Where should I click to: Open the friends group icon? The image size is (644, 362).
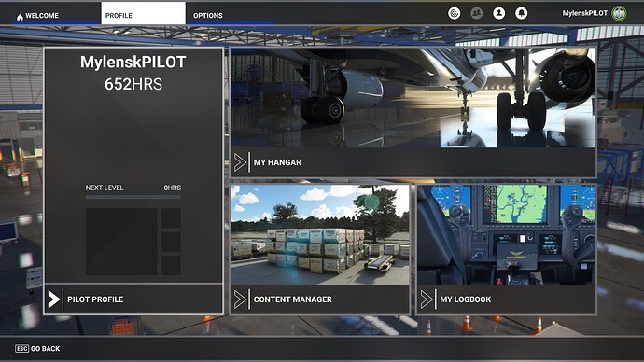476,14
